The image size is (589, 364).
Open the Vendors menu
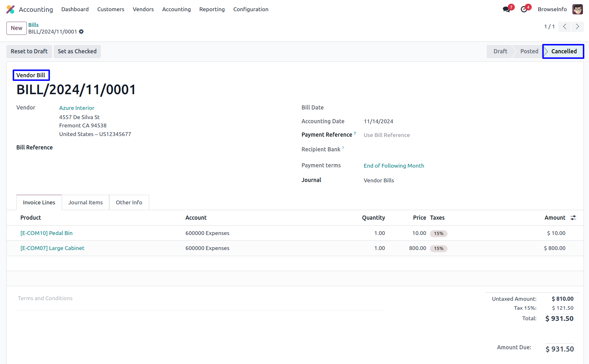click(143, 9)
